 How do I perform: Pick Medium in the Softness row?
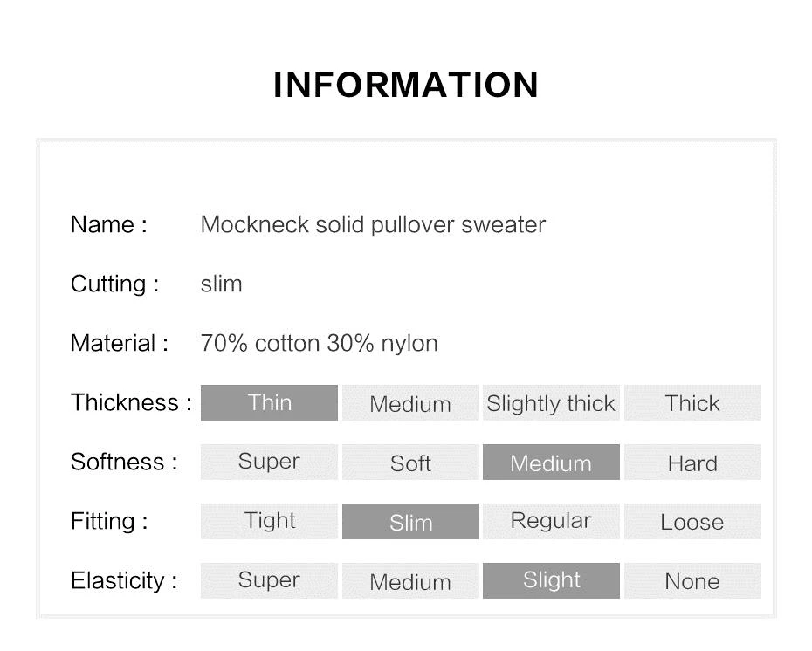552,463
